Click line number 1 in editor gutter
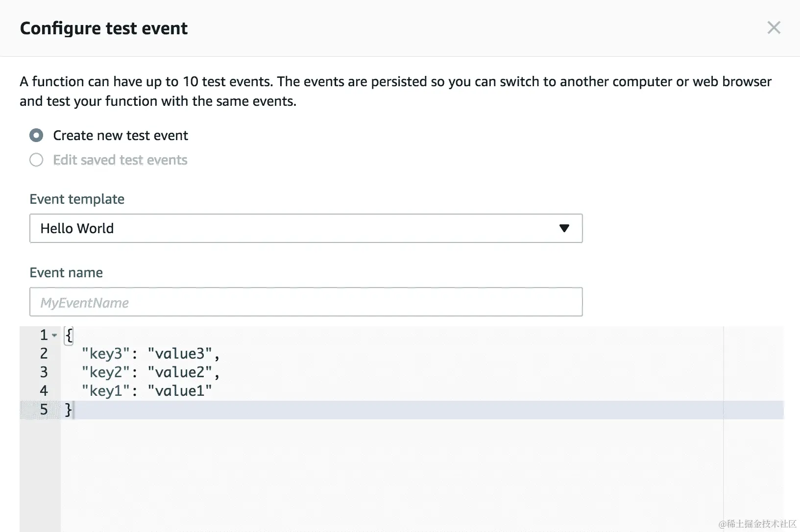This screenshot has height=532, width=800. (x=44, y=335)
